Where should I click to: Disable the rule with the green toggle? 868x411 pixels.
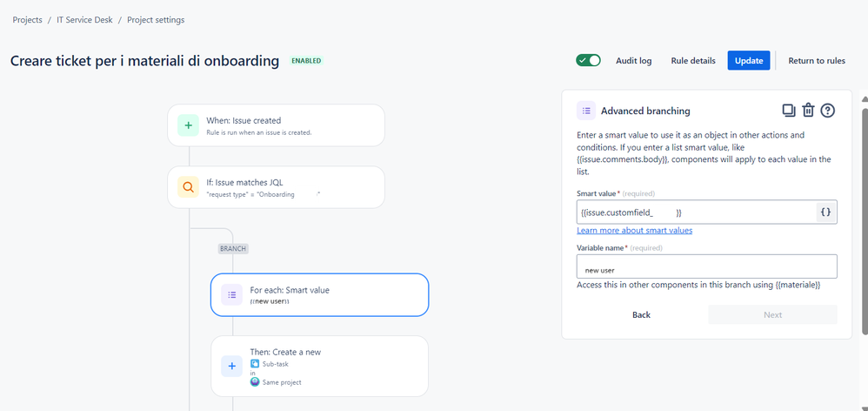tap(588, 60)
